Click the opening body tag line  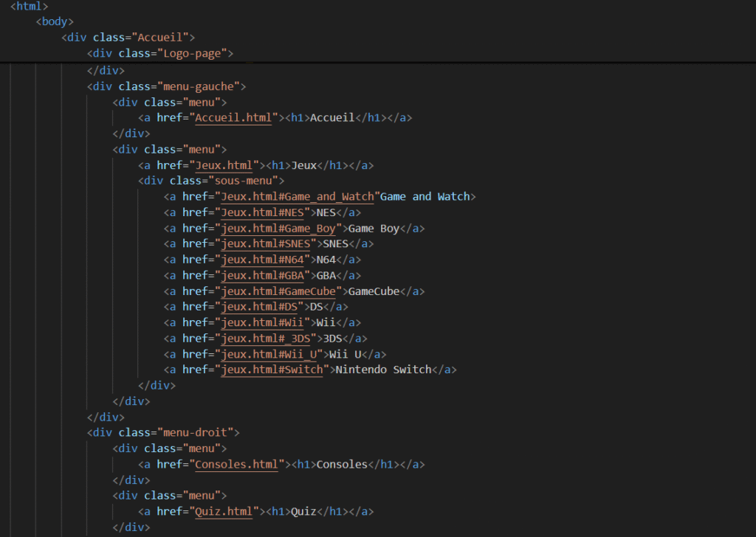click(55, 21)
